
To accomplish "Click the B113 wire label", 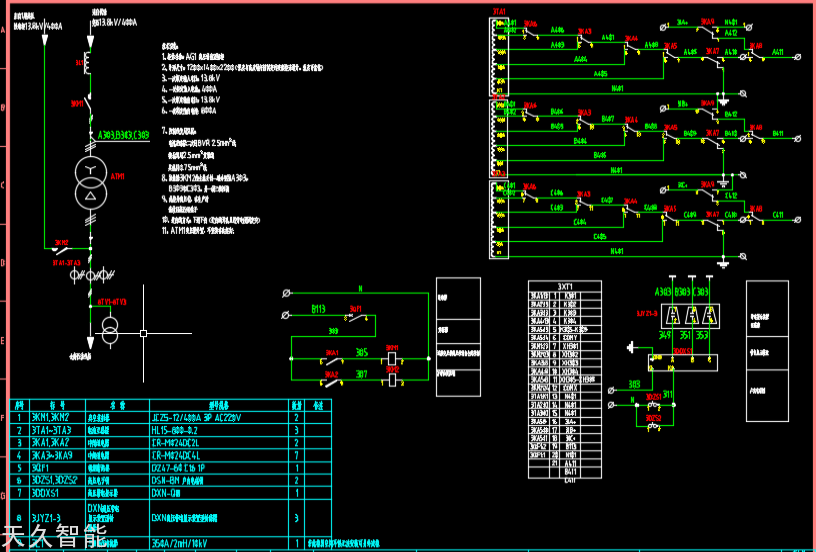I will (318, 310).
